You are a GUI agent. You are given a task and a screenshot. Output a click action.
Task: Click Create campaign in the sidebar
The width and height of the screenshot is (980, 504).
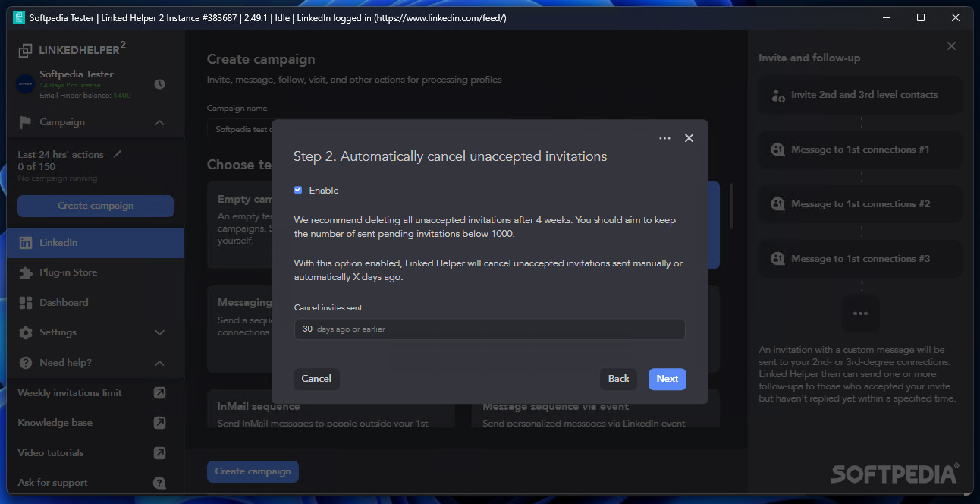[96, 206]
